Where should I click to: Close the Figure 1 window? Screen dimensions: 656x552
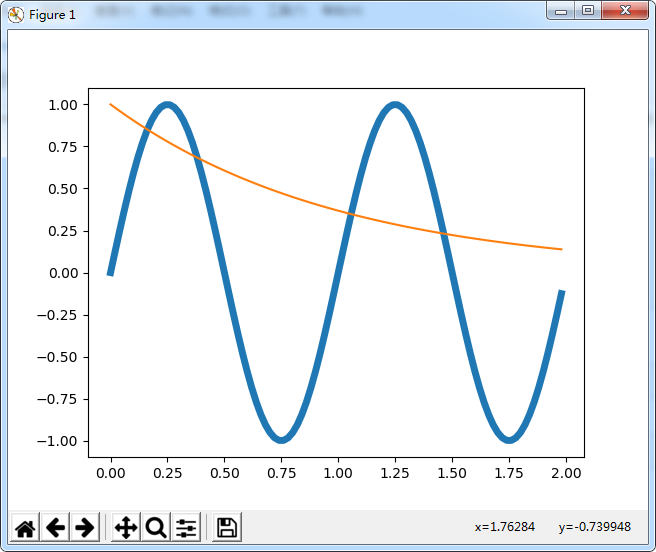point(625,10)
